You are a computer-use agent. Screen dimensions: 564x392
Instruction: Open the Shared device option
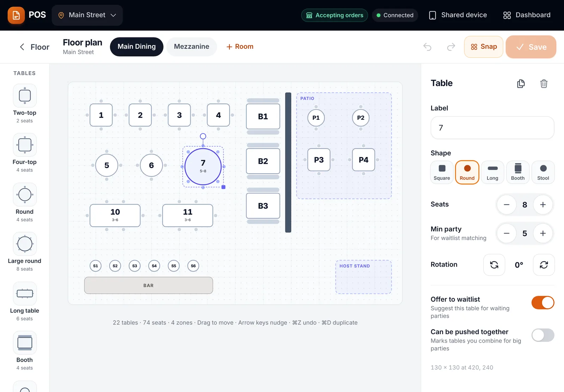pyautogui.click(x=458, y=15)
